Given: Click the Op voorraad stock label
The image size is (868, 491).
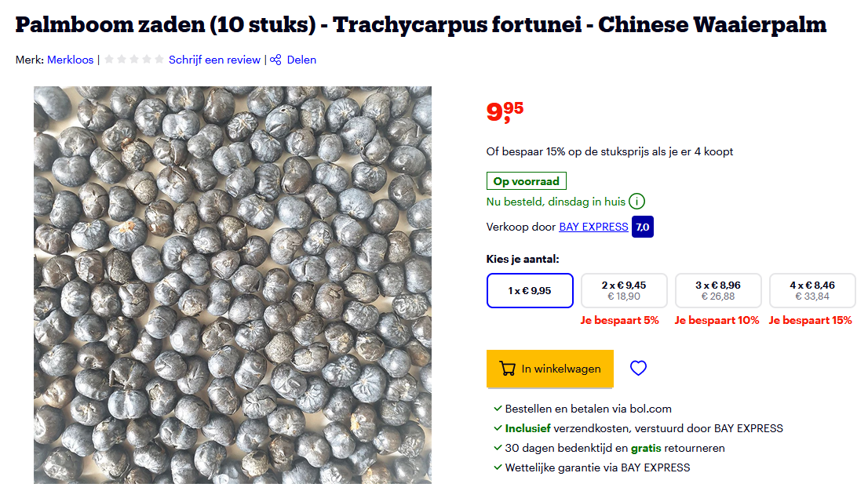Looking at the screenshot, I should pos(526,181).
